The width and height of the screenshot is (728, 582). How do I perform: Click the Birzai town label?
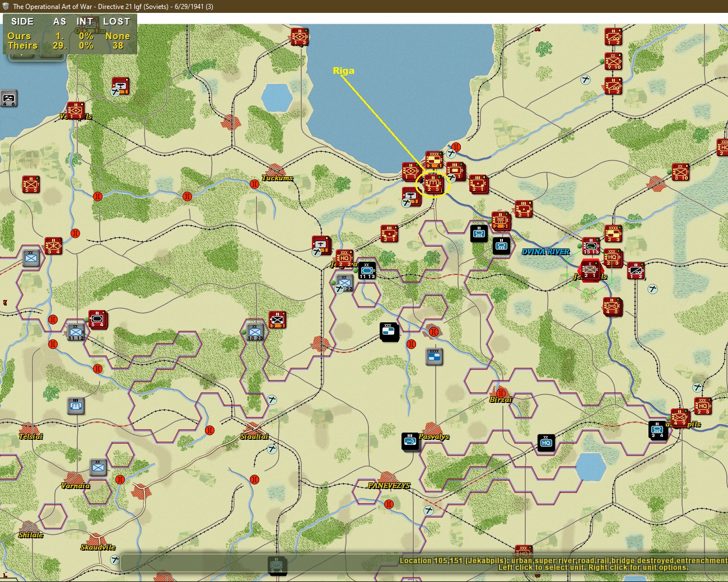(x=501, y=400)
